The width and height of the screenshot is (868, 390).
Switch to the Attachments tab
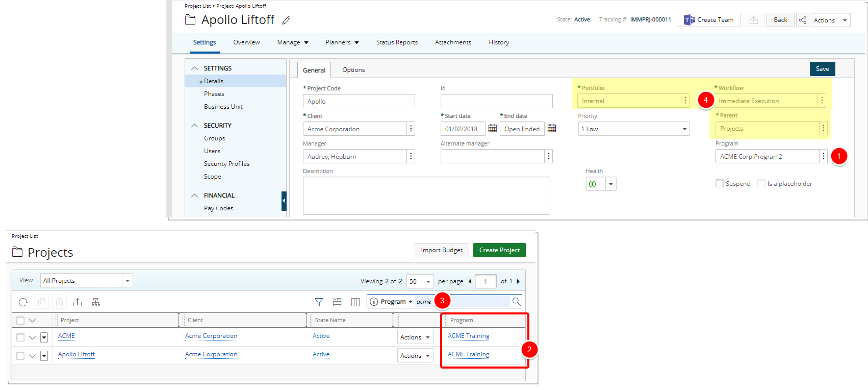pos(453,42)
